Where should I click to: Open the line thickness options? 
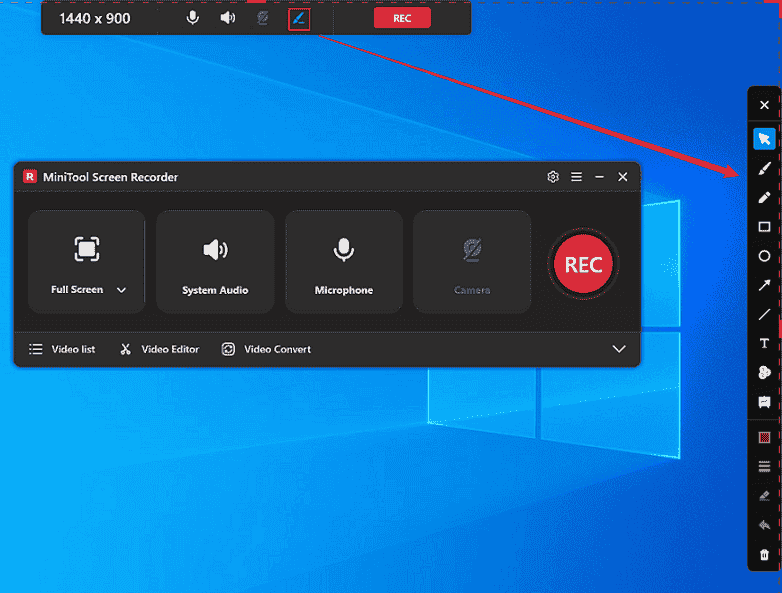(764, 467)
